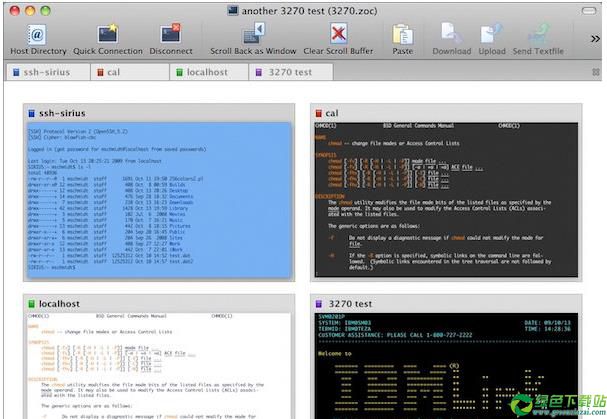Select the localhost session thumbnail
Image resolution: width=607 pixels, height=419 pixels.
[x=159, y=356]
